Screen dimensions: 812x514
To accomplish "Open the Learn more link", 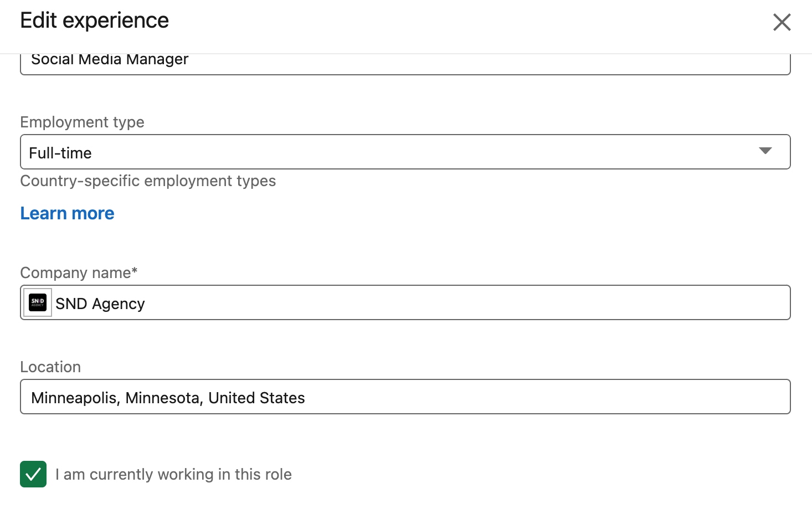I will (66, 213).
